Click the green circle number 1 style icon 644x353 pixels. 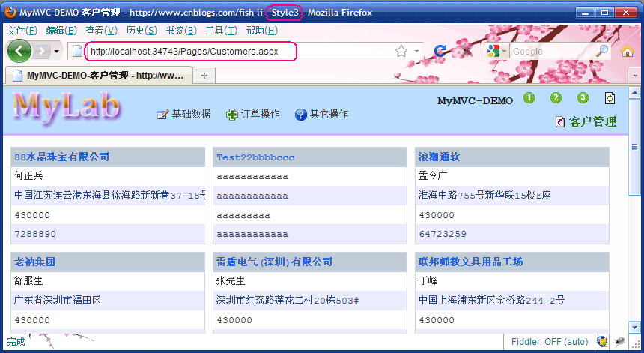pyautogui.click(x=529, y=98)
